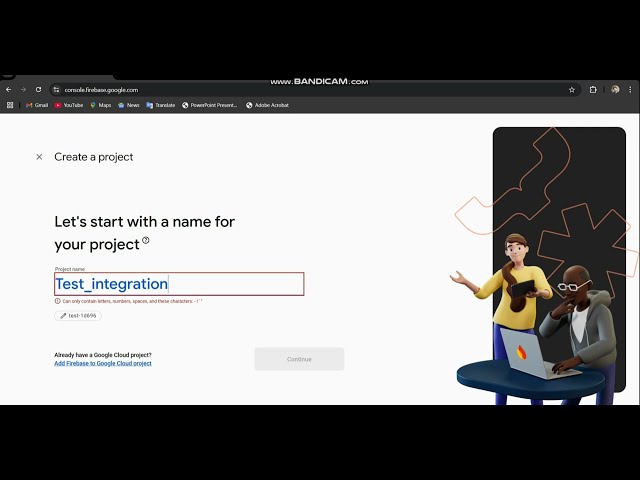Open Chrome three-dot menu
Screen dimensions: 640x480
[630, 89]
